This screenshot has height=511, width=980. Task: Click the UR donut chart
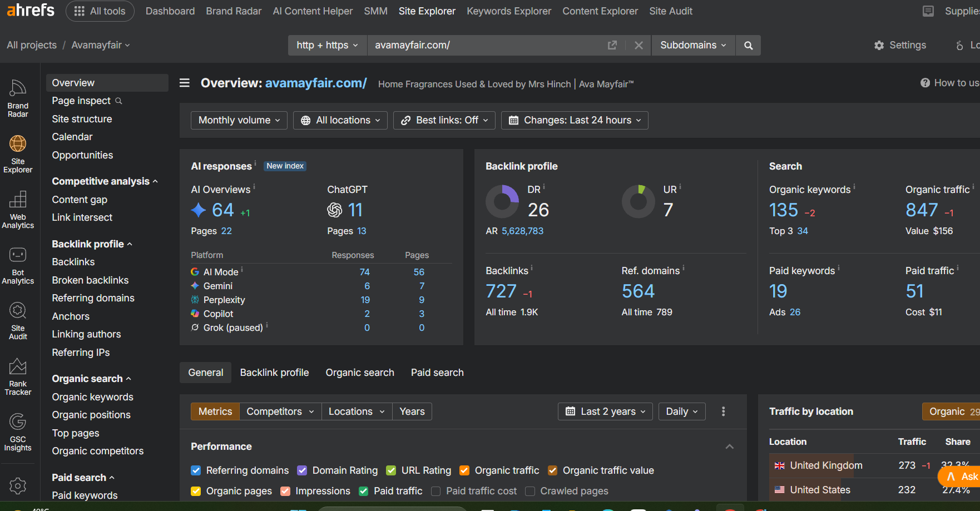pos(639,201)
